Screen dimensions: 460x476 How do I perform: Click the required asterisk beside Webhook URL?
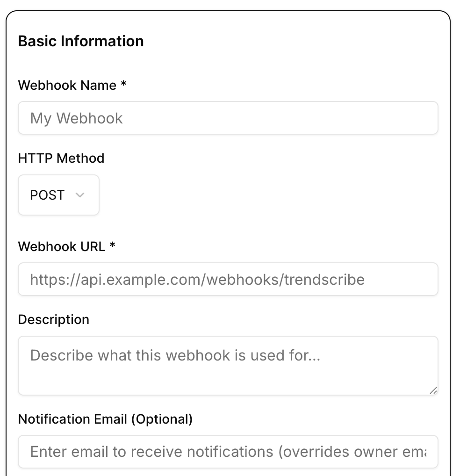tap(113, 246)
